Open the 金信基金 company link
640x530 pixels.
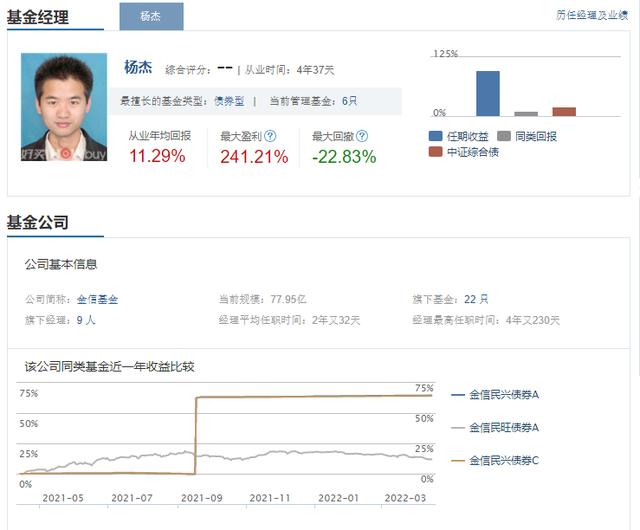[97, 299]
